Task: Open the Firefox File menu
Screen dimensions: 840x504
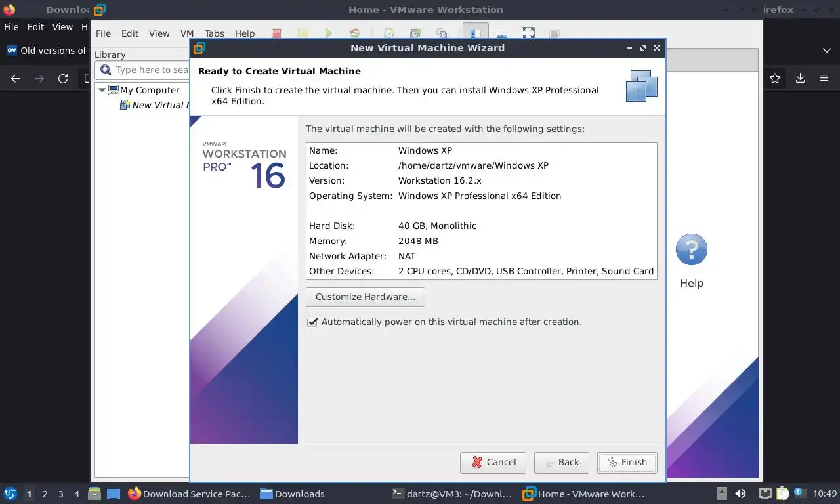Action: (x=11, y=27)
